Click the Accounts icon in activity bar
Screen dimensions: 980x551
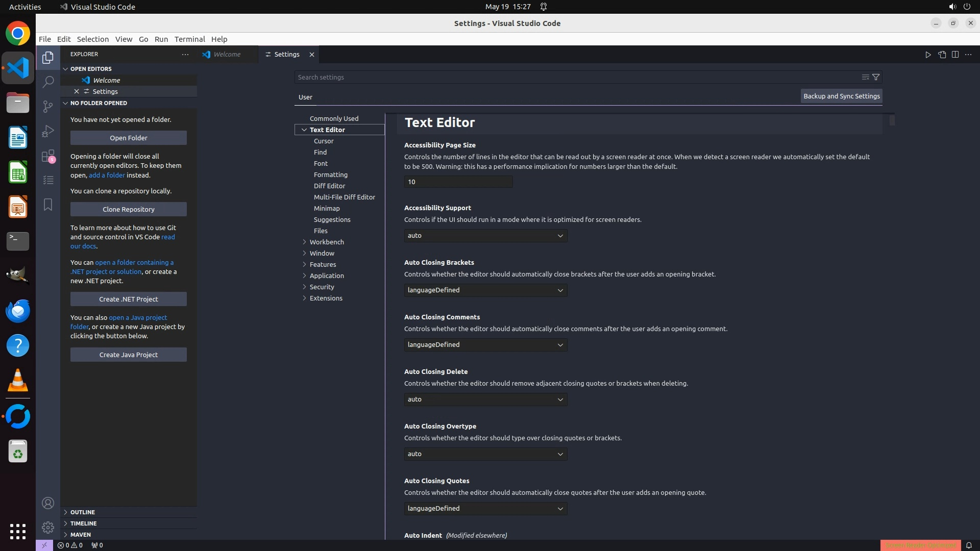(x=48, y=503)
